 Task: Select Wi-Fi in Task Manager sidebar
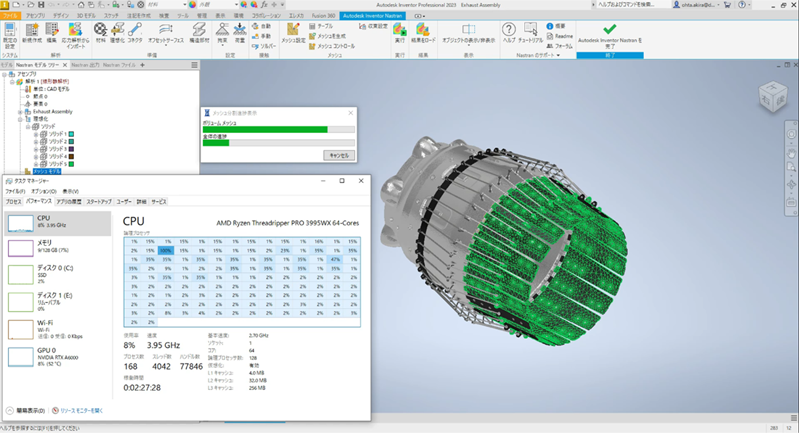pyautogui.click(x=58, y=329)
